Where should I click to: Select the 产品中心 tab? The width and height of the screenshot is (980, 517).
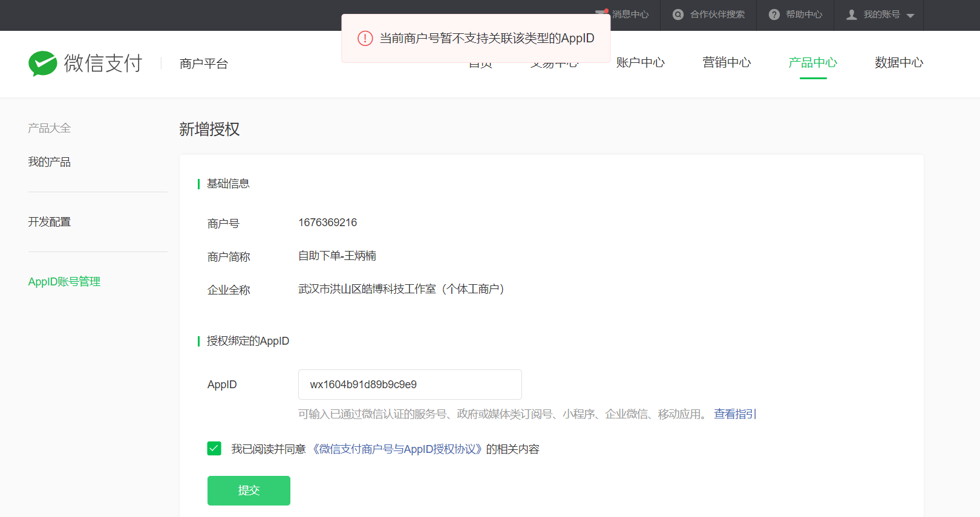coord(812,62)
